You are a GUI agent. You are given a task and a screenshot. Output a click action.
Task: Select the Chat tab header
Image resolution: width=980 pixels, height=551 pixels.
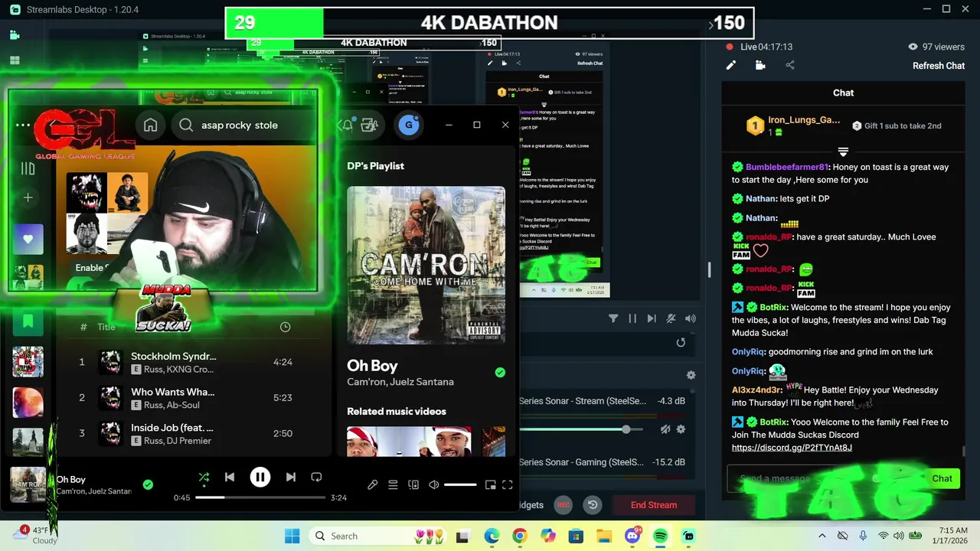point(843,93)
